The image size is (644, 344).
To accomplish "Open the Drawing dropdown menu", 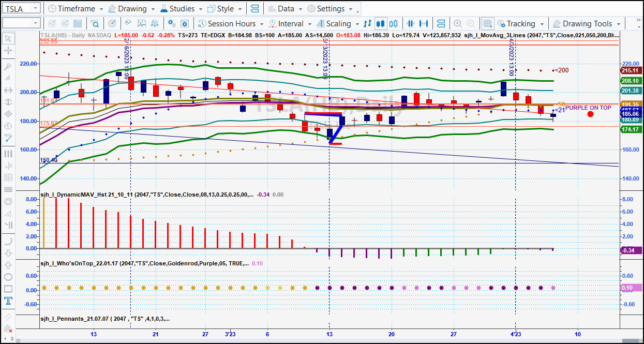I will coord(131,9).
